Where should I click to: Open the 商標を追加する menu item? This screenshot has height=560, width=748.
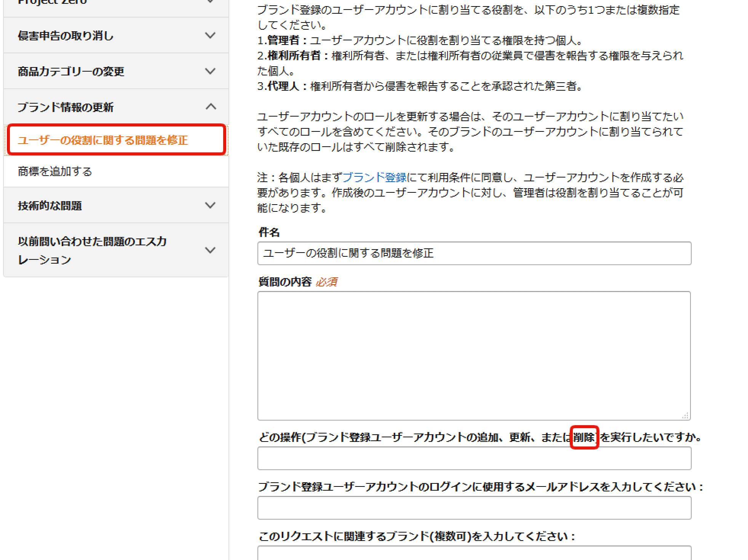55,171
